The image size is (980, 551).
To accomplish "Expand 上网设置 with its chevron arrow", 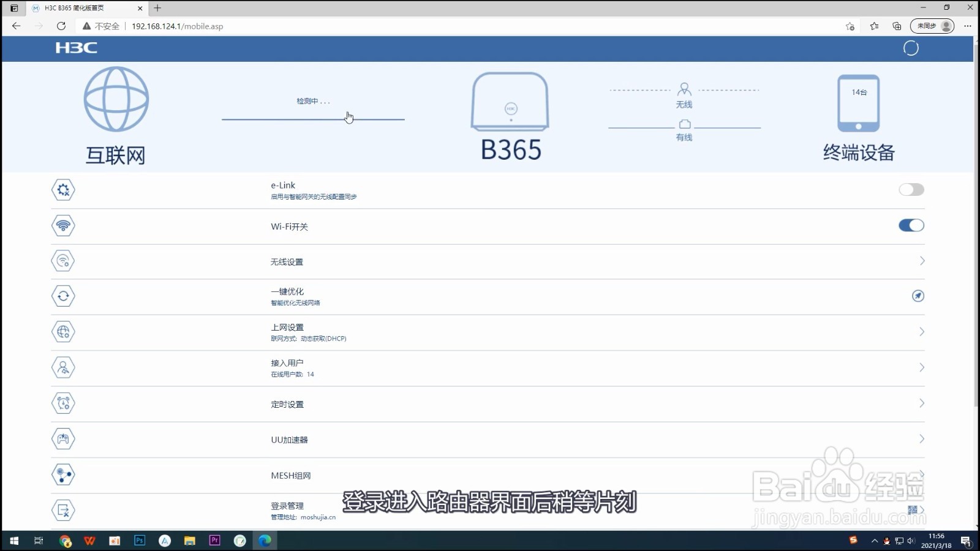I will point(922,332).
